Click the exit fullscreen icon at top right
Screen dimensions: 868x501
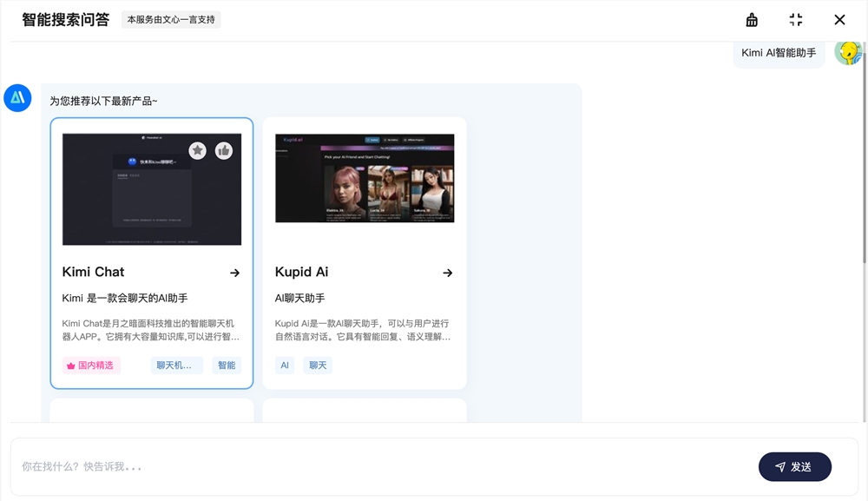point(796,19)
